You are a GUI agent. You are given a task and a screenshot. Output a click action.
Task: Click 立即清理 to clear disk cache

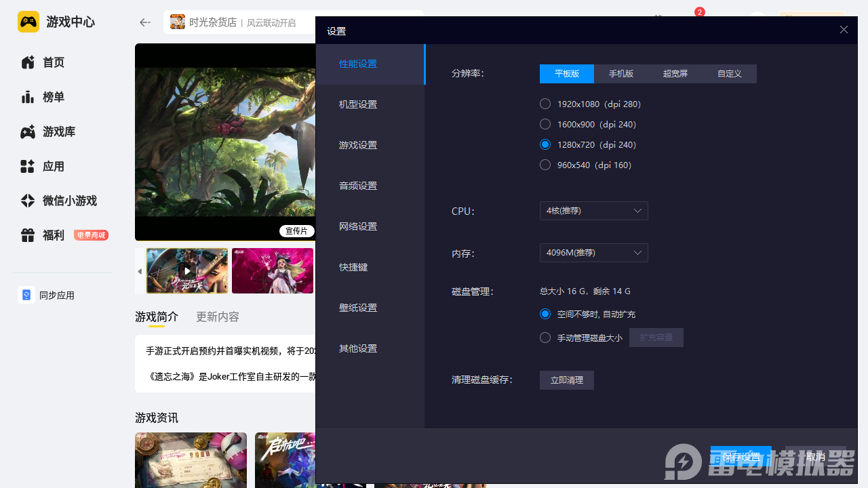click(566, 380)
